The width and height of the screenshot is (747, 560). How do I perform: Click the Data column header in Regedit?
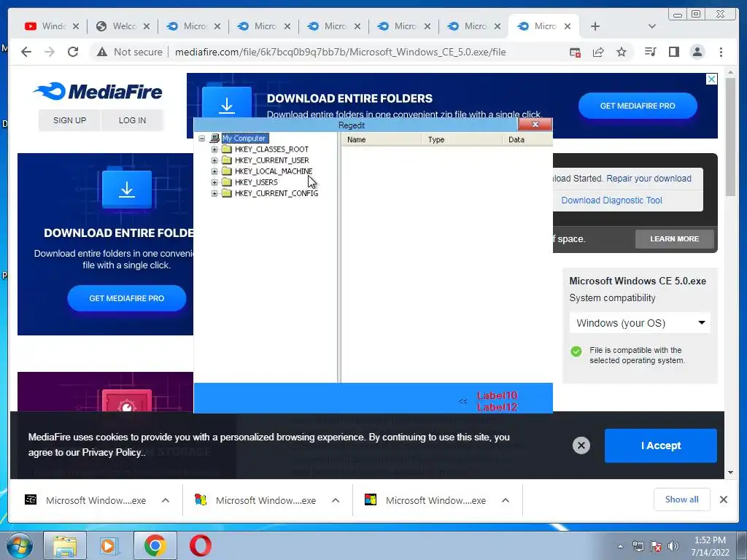pyautogui.click(x=527, y=139)
